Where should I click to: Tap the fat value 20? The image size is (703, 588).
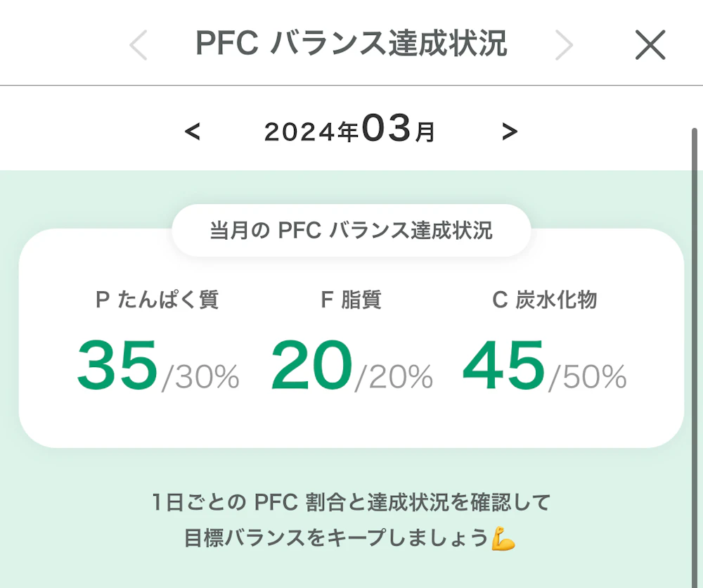pos(311,366)
